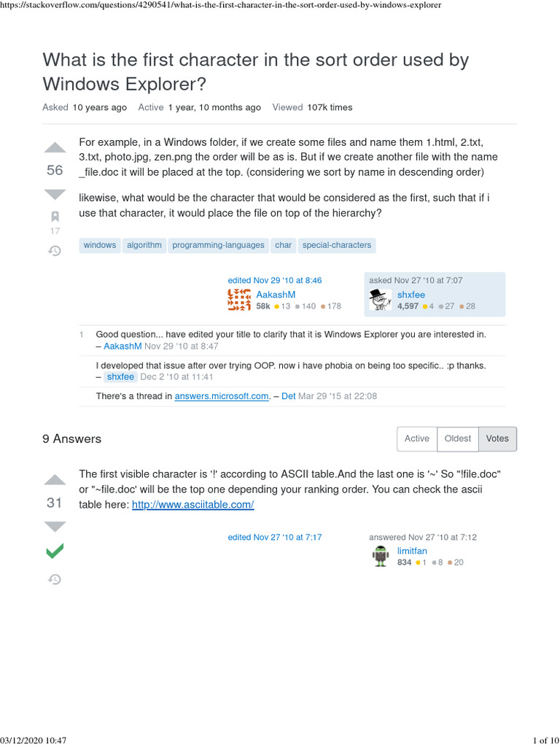The height and width of the screenshot is (747, 560).
Task: Sort answers by Active tab
Action: click(416, 438)
